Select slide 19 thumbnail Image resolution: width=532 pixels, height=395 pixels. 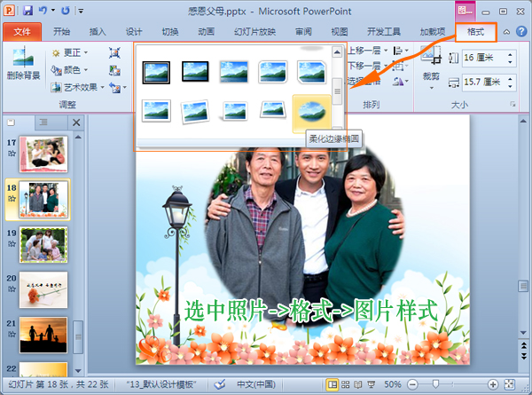[43, 245]
